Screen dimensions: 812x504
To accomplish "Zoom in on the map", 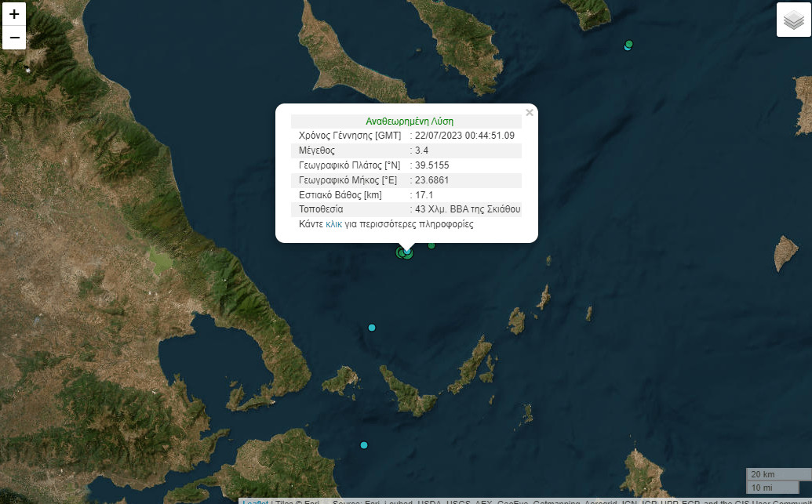I will pos(14,14).
